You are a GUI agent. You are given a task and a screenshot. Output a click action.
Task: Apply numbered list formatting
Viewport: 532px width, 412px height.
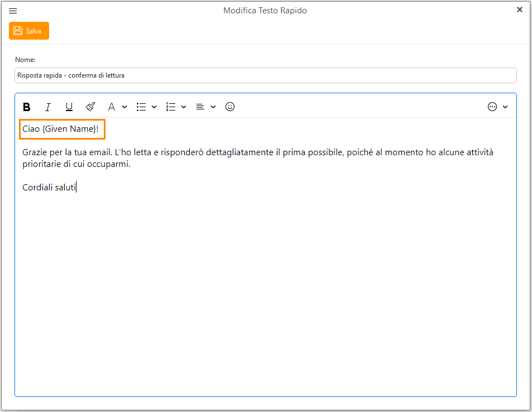tap(171, 107)
